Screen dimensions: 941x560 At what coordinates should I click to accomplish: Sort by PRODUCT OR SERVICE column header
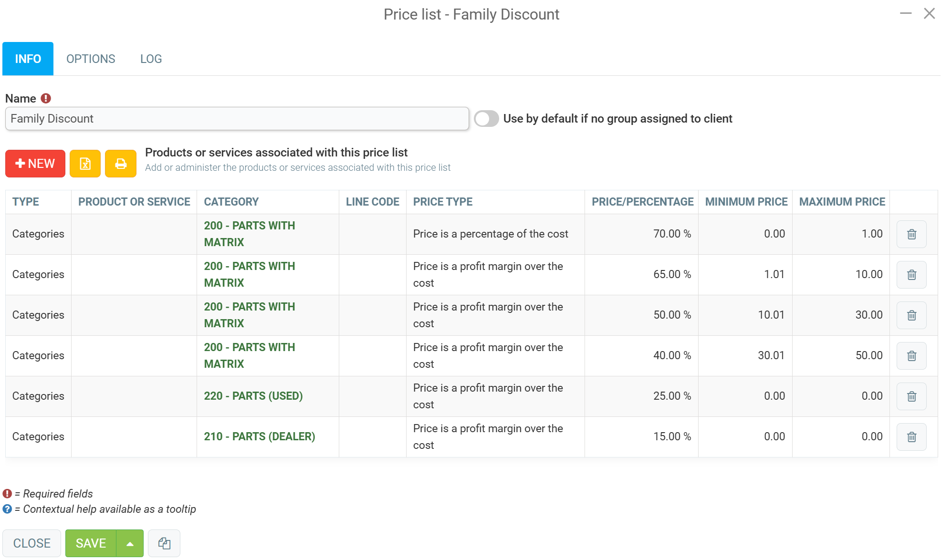(x=134, y=202)
